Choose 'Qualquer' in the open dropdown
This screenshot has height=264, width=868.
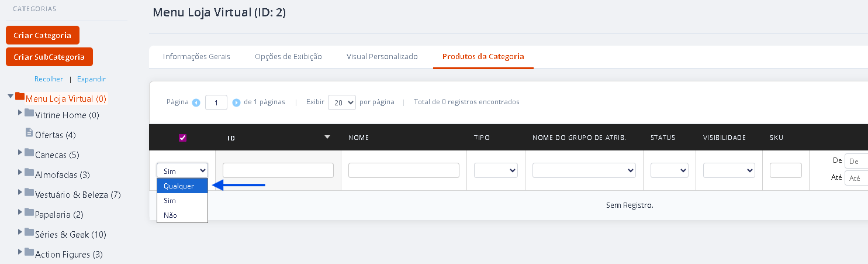182,186
